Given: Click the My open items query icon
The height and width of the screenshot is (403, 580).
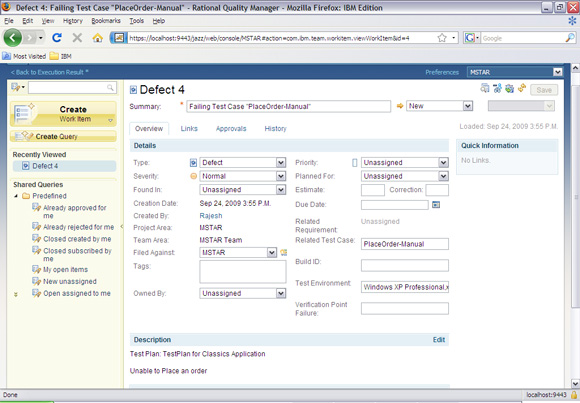Looking at the screenshot, I should (36, 269).
